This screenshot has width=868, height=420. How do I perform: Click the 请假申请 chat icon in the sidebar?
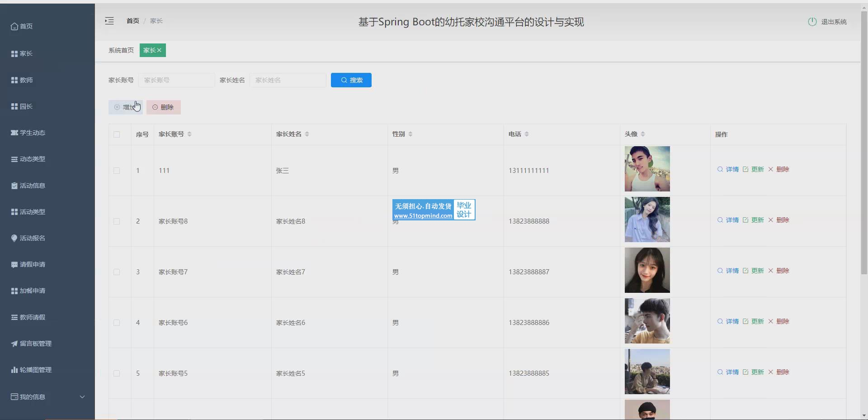(14, 264)
